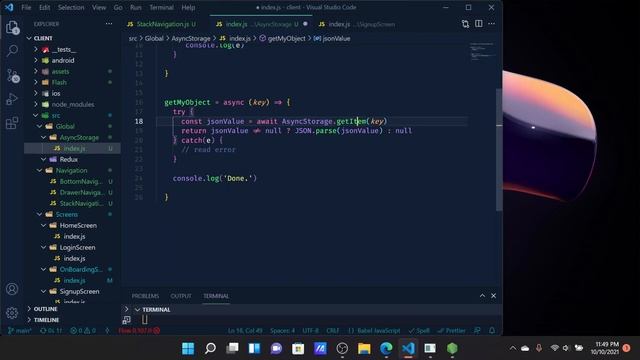
Task: Open the Extensions view
Action: (x=12, y=123)
